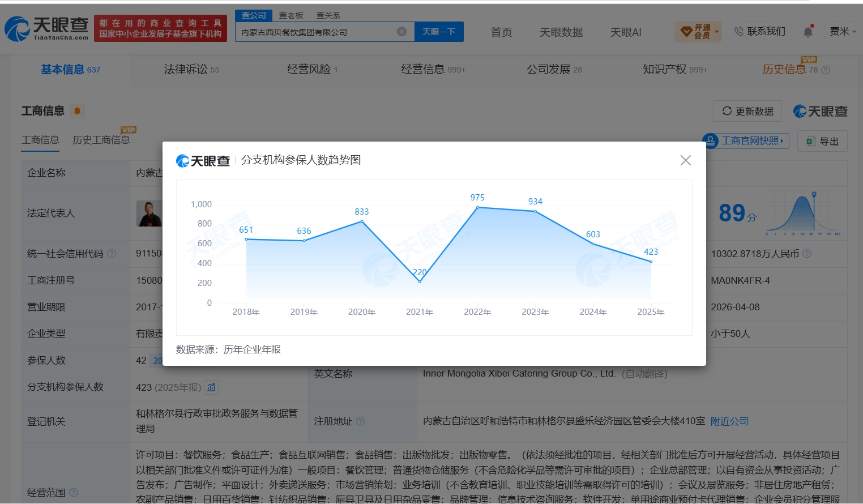The image size is (863, 504).
Task: Click the 2021年 data point labeled 220
Action: point(420,281)
